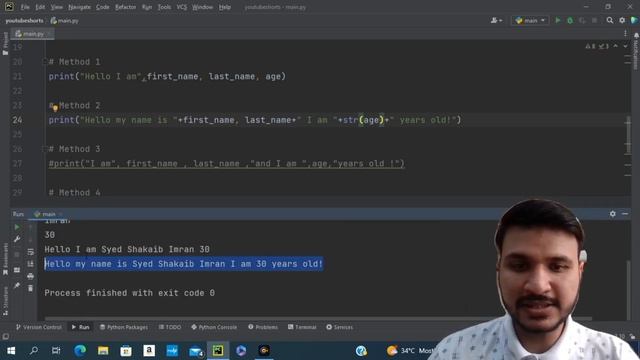The image size is (640, 360).
Task: Pin the Run tab with the pin icon
Action: point(17,285)
